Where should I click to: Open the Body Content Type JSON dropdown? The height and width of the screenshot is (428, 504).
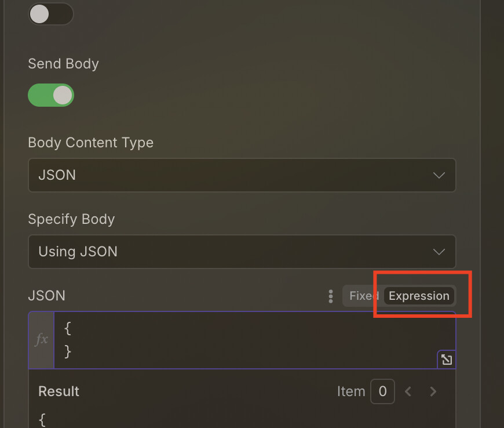[x=242, y=175]
